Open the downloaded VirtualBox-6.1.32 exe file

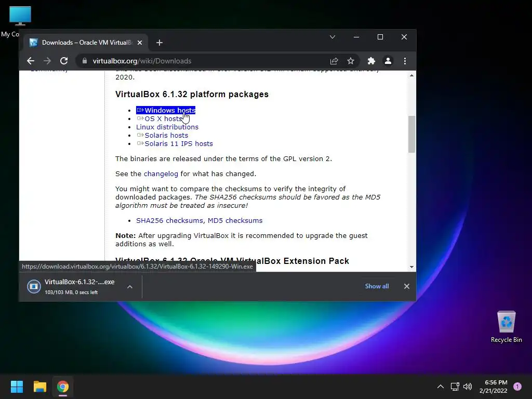point(72,286)
